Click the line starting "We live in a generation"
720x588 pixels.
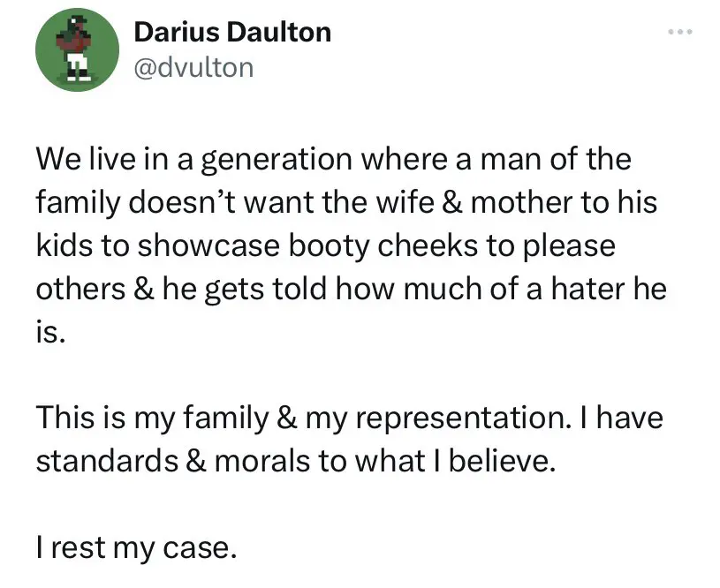[333, 160]
